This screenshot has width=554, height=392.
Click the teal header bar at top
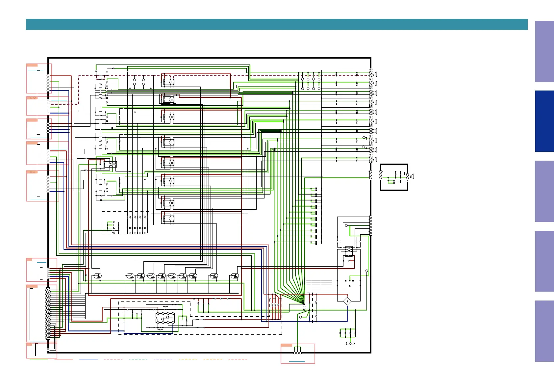(x=276, y=24)
